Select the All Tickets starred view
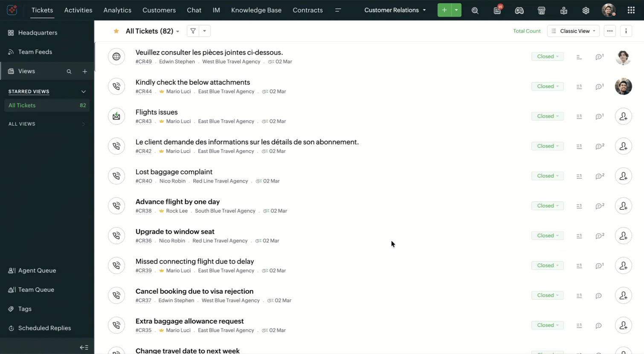The width and height of the screenshot is (644, 354). click(47, 105)
